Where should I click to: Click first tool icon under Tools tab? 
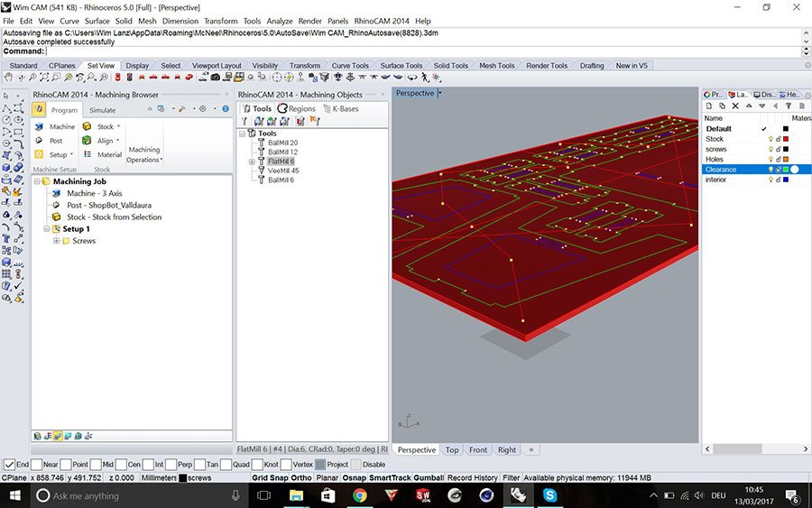[244, 121]
